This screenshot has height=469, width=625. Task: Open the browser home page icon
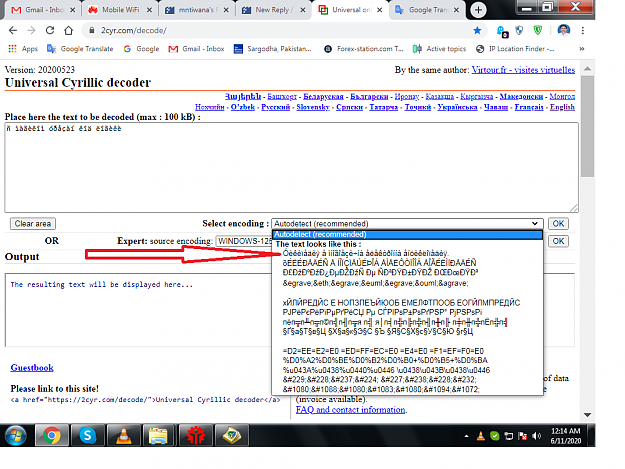tap(69, 30)
